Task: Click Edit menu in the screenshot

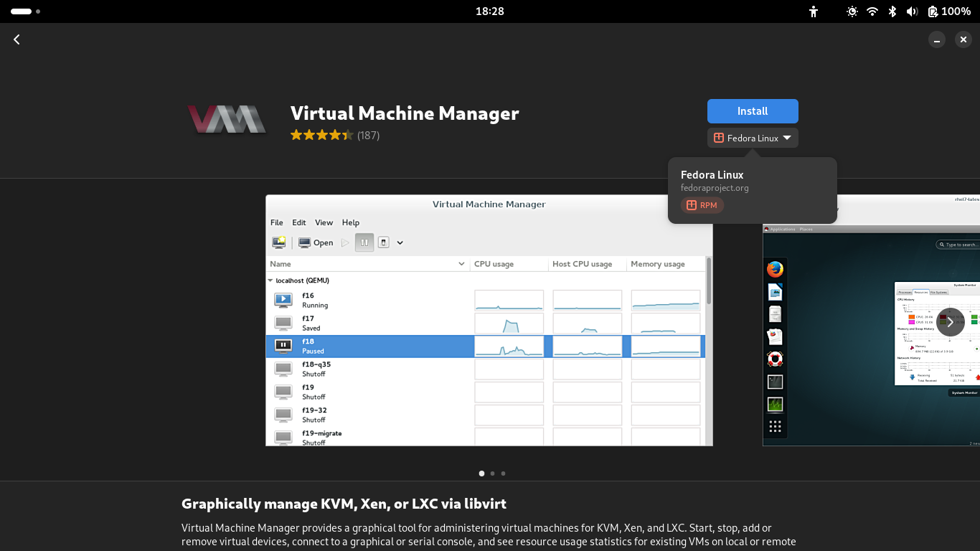Action: [299, 222]
